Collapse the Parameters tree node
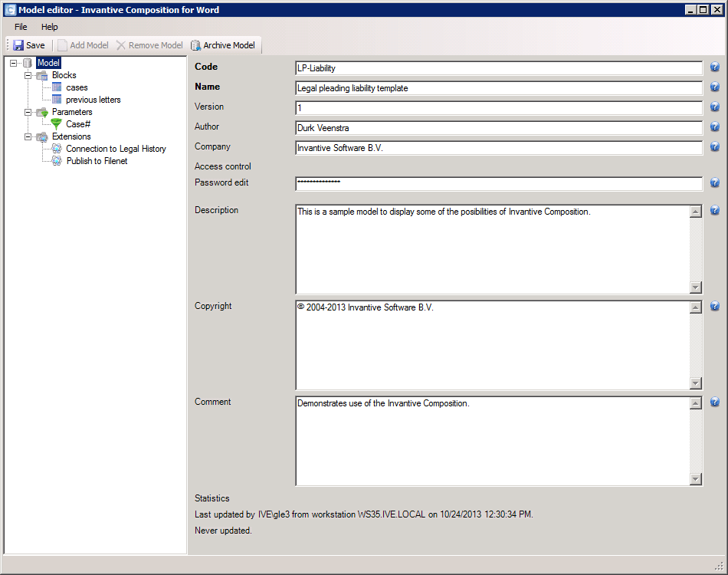 click(x=28, y=112)
